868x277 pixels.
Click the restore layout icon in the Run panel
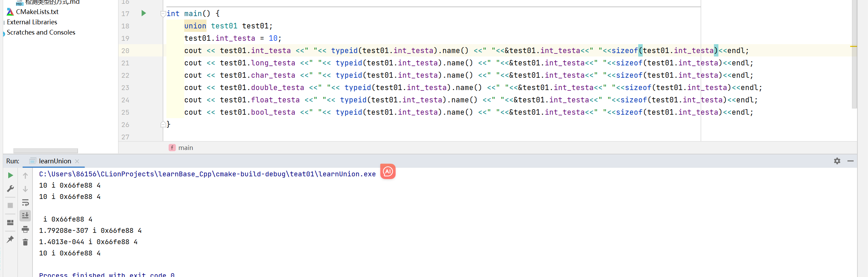(x=10, y=223)
